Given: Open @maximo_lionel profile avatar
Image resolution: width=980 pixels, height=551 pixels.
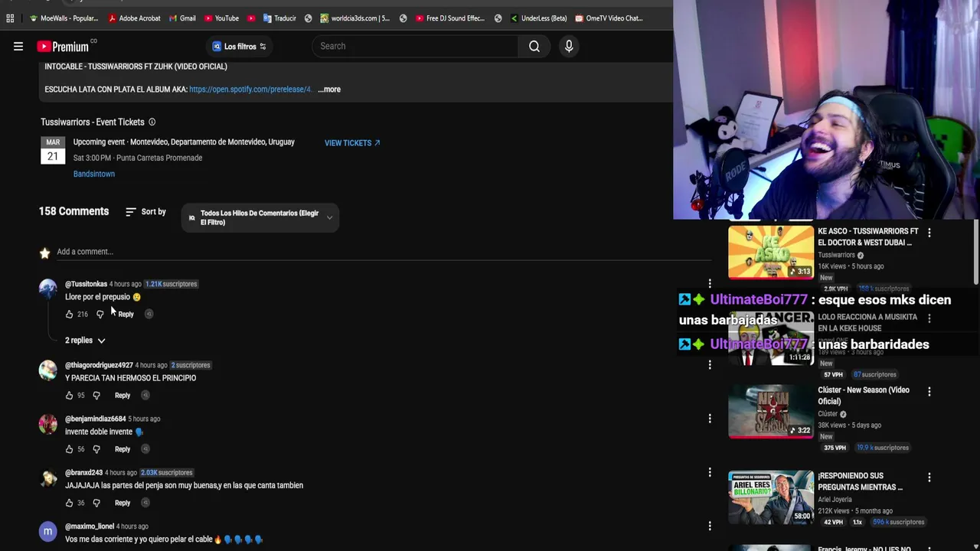Looking at the screenshot, I should 48,532.
